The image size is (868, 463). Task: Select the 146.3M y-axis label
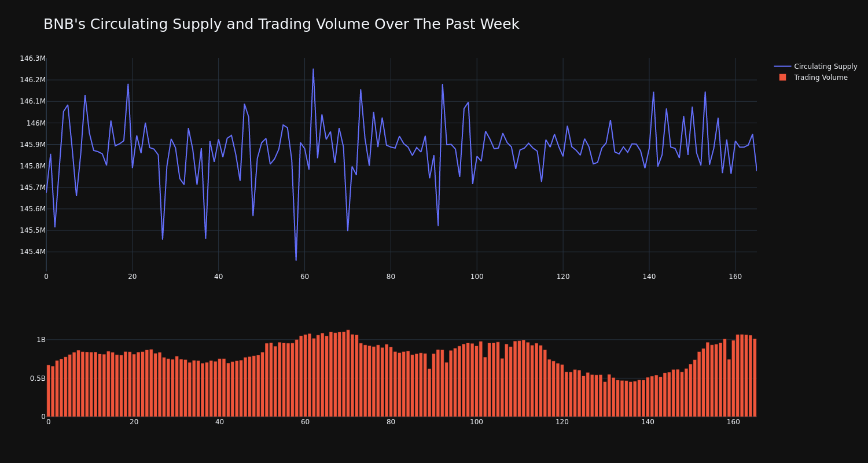click(32, 58)
